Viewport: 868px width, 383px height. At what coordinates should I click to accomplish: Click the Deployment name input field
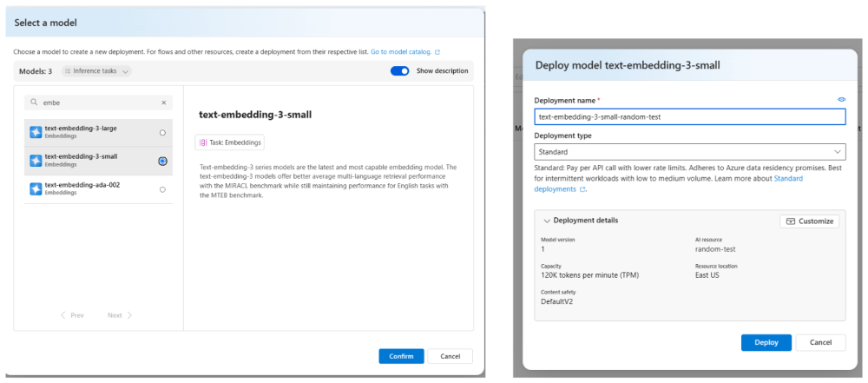[x=690, y=117]
